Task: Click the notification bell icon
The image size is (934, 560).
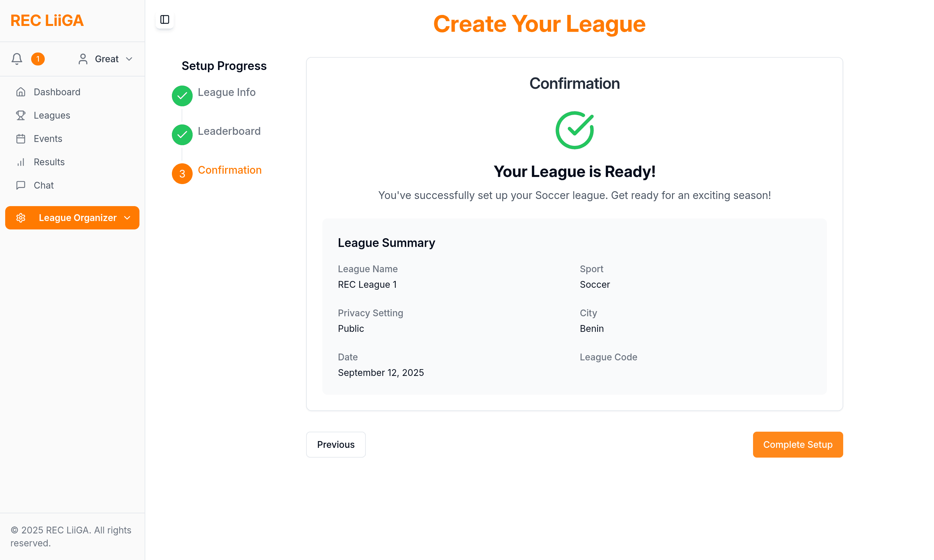Action: 17,59
